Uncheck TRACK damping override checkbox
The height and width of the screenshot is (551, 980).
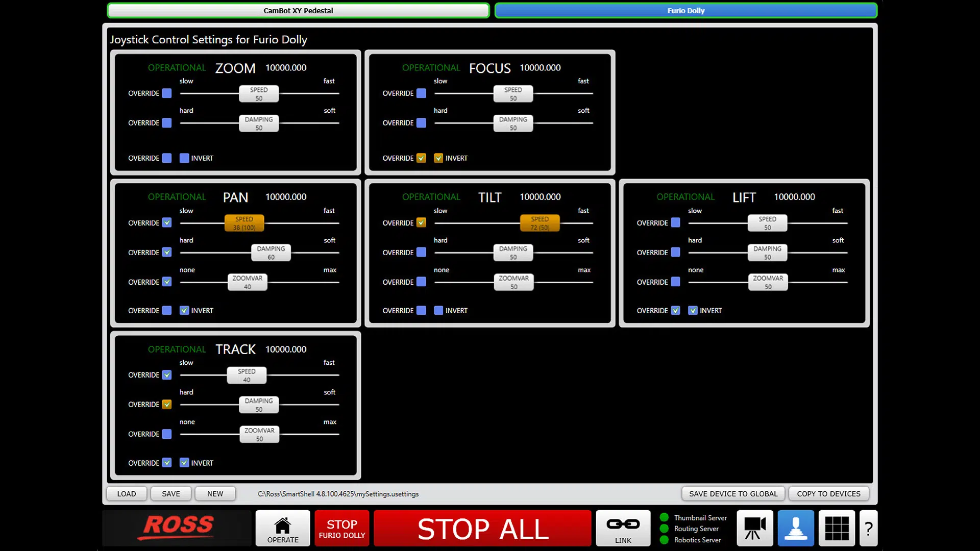point(167,405)
